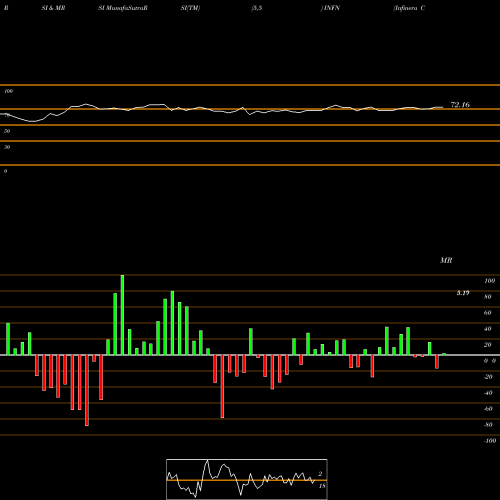The height and width of the screenshot is (500, 500).
Task: Click the MR axis label -60
Action: [488, 409]
